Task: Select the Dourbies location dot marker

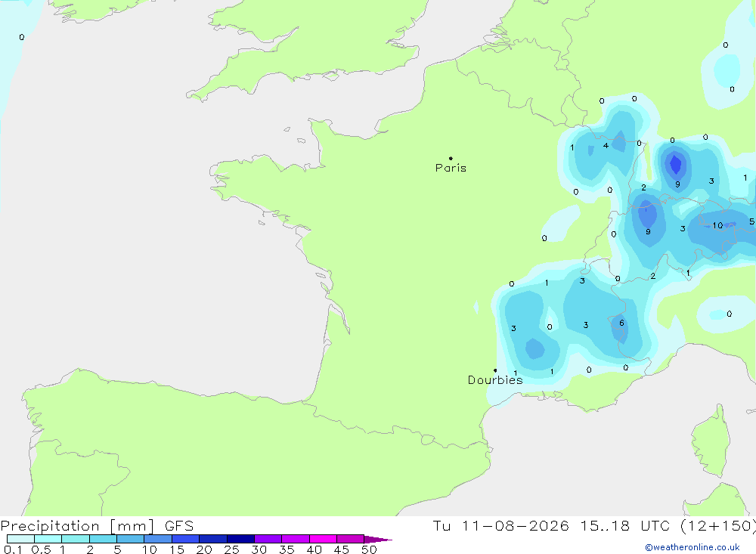Action: tap(495, 370)
